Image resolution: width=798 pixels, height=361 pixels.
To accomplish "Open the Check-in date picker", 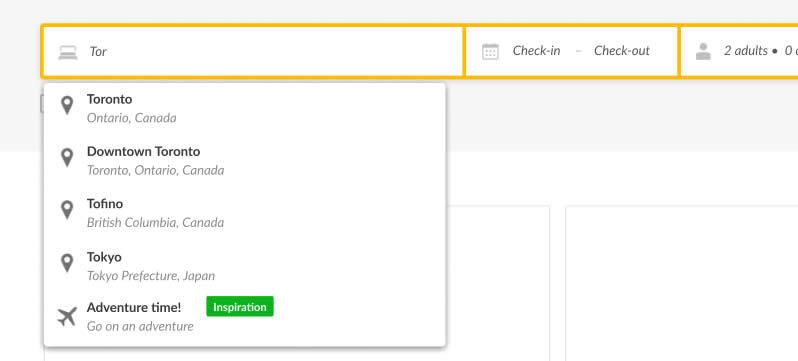I will (536, 51).
